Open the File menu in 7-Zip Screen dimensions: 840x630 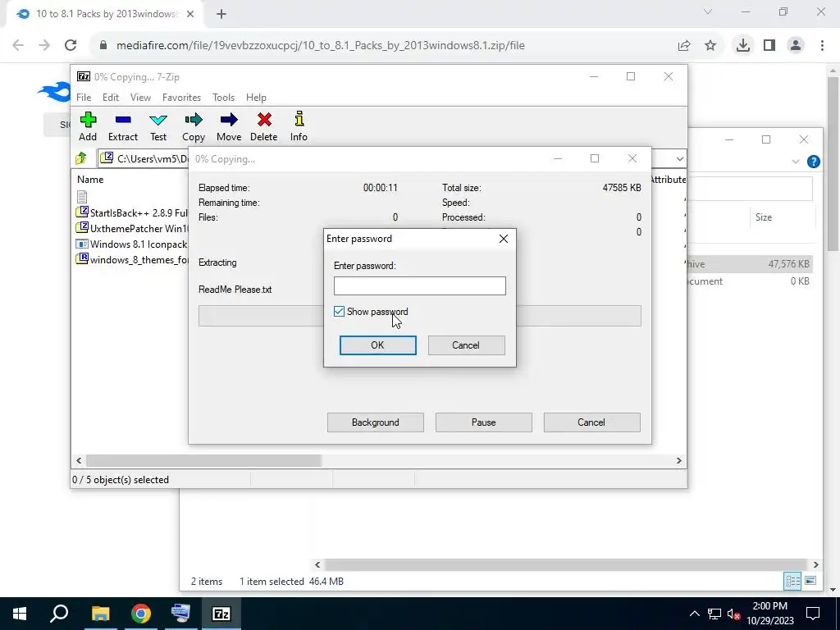pyautogui.click(x=84, y=98)
